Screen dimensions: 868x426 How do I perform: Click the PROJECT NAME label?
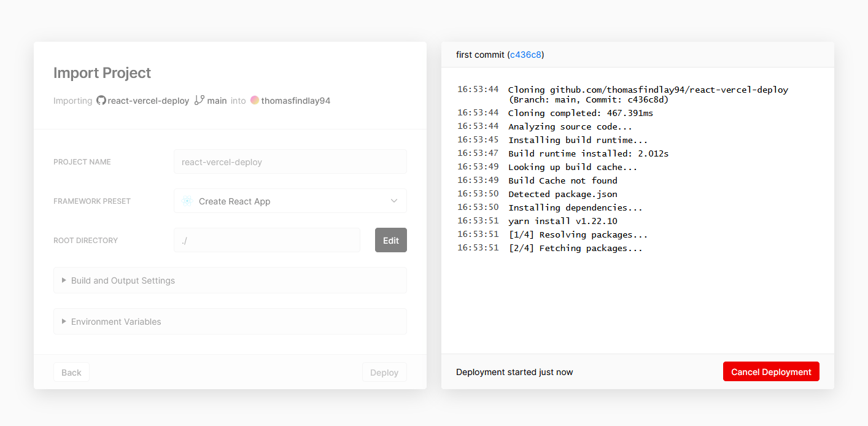(x=82, y=162)
